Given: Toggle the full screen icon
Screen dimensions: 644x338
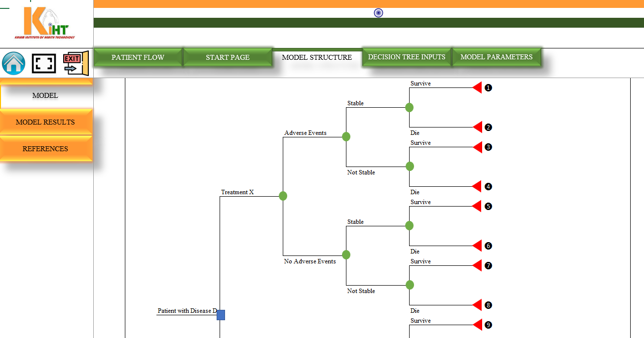Looking at the screenshot, I should [x=44, y=63].
